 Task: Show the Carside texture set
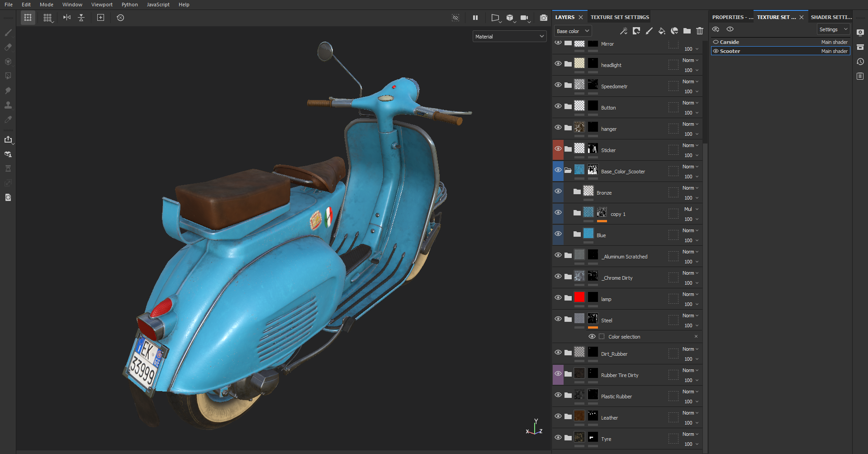(716, 42)
